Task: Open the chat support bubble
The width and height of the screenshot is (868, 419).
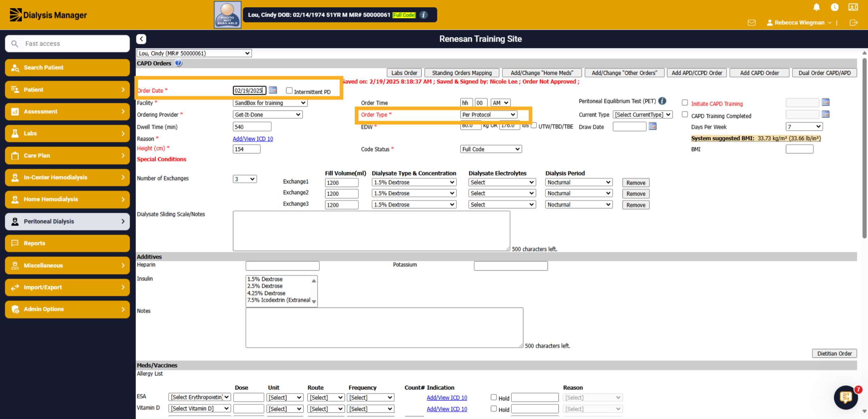Action: click(846, 397)
